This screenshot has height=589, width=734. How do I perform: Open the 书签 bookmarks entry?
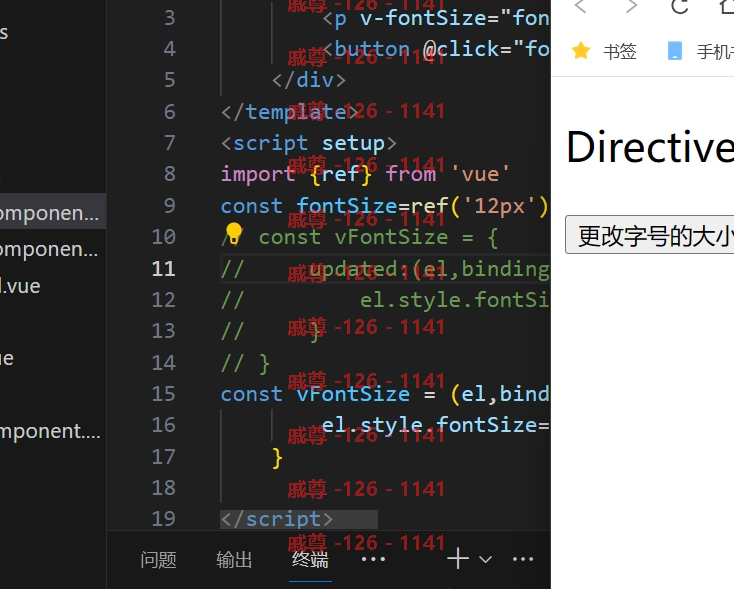(620, 52)
